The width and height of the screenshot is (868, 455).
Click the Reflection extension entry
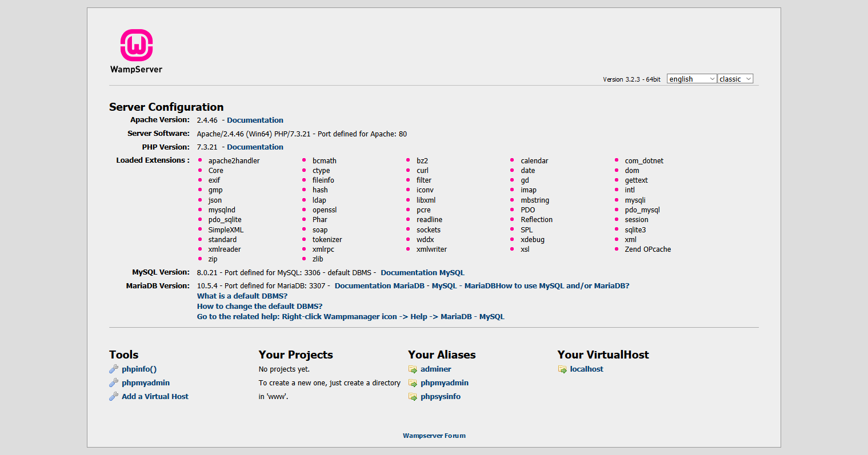(537, 220)
